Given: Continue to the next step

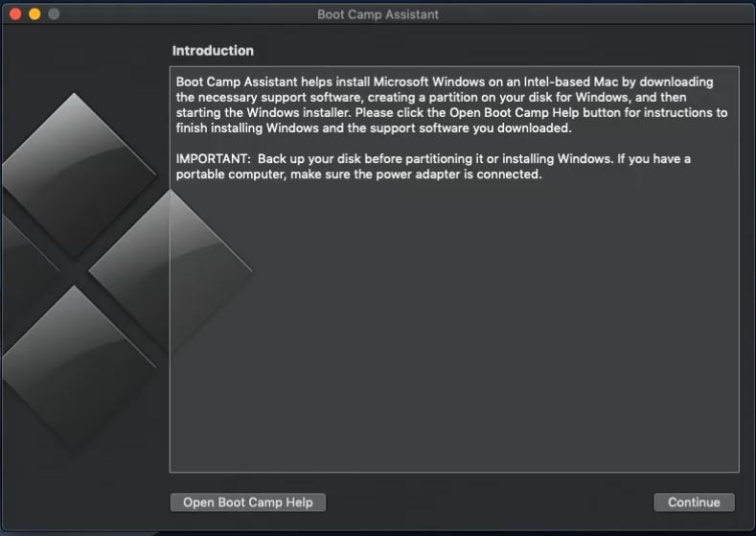Looking at the screenshot, I should point(694,502).
